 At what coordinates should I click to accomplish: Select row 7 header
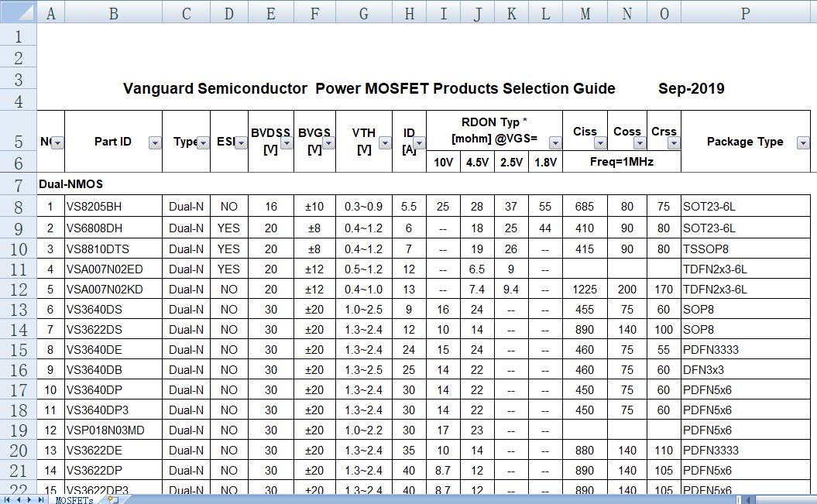pyautogui.click(x=19, y=185)
